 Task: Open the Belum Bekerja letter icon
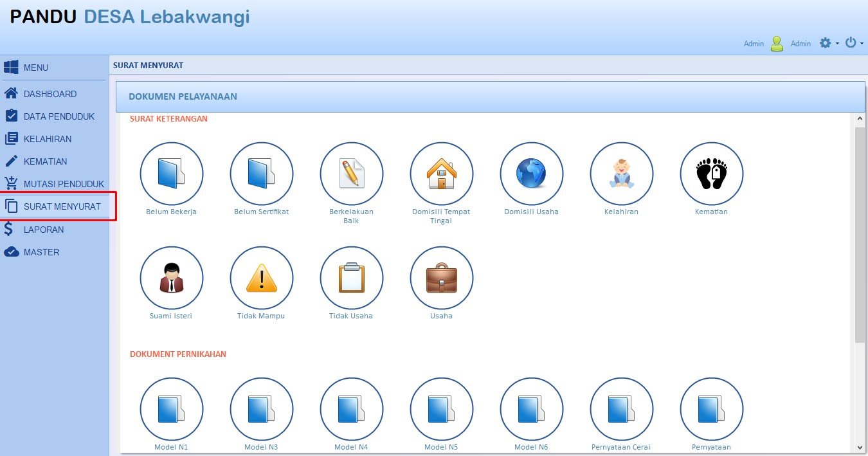coord(171,174)
